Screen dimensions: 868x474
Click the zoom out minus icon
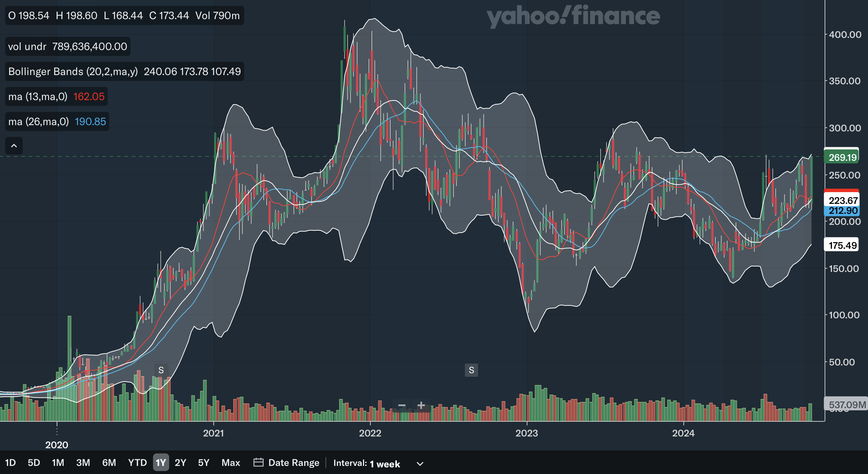coord(402,406)
